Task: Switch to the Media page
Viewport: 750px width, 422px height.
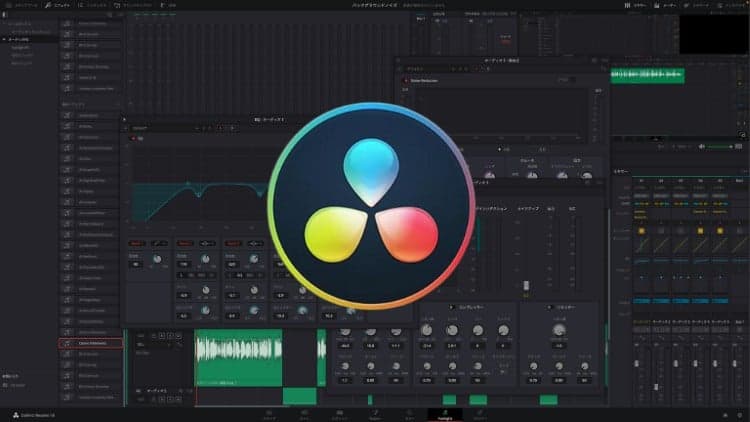Action: point(269,414)
